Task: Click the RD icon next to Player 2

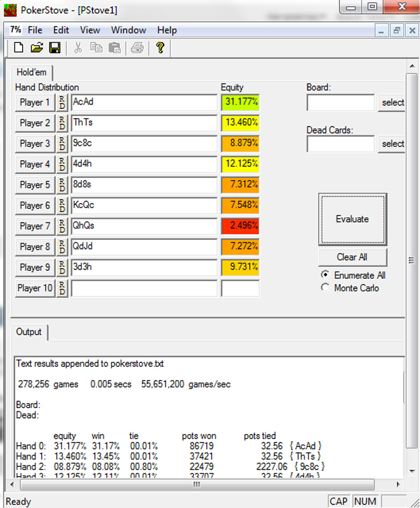Action: [x=62, y=123]
